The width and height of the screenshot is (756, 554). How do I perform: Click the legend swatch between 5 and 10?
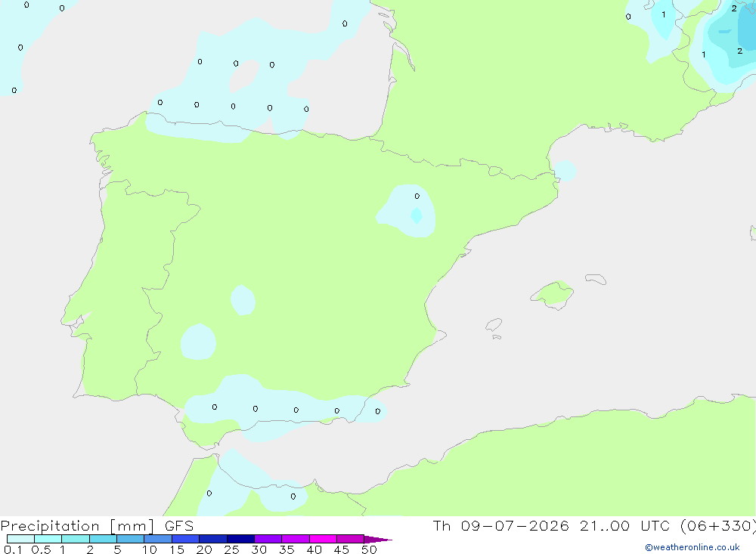pos(131,539)
